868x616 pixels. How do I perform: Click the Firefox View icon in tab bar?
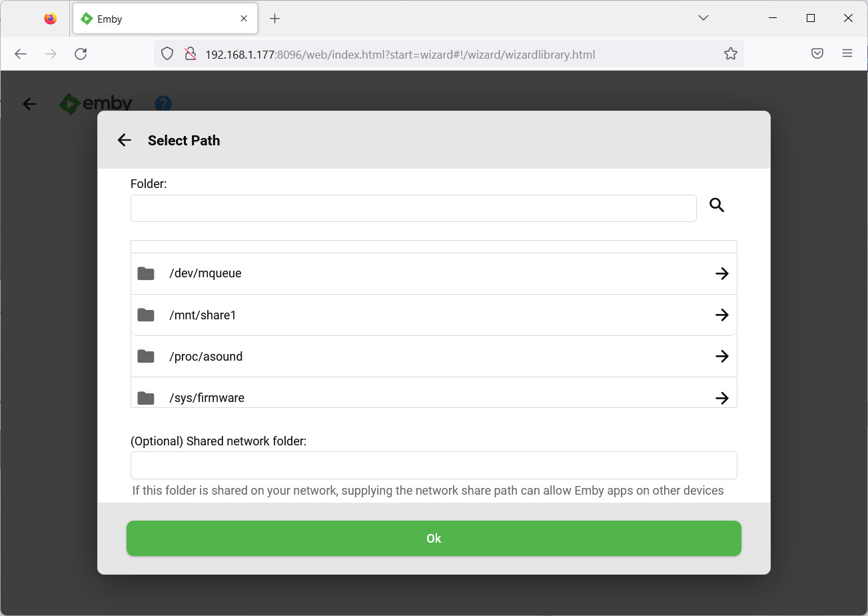click(50, 19)
